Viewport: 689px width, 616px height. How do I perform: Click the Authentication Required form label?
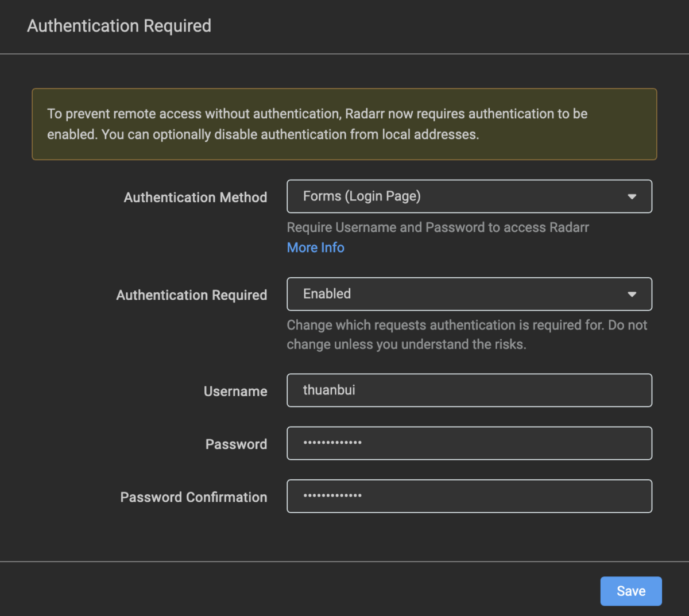tap(191, 295)
